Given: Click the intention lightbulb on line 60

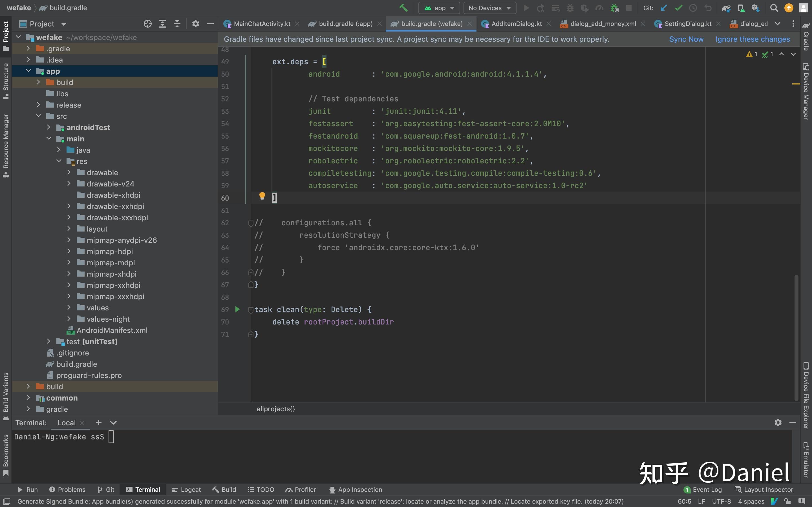Looking at the screenshot, I should [x=262, y=196].
